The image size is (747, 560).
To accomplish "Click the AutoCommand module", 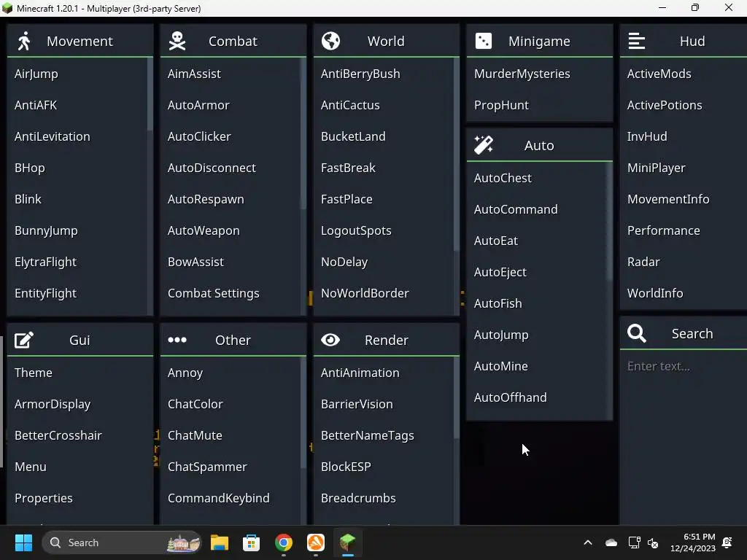I will coord(536,209).
